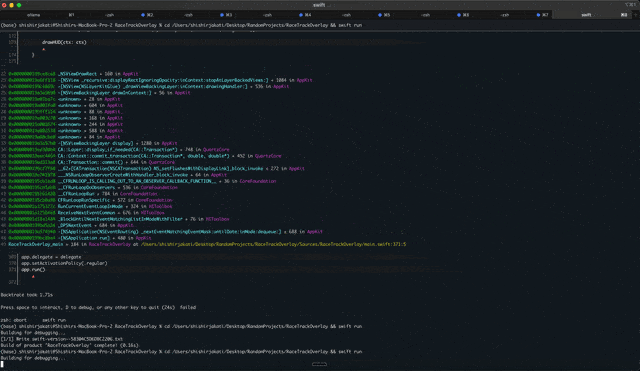Click the _BlockUntilNextEventMatchingListInModeWithFilter frame line
The height and width of the screenshot is (371, 640).
pyautogui.click(x=115, y=219)
